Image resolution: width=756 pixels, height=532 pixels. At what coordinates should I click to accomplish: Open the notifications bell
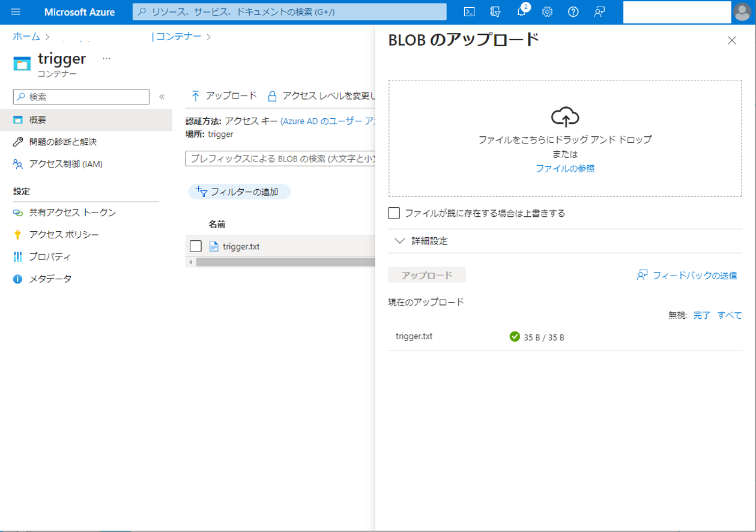pyautogui.click(x=521, y=12)
